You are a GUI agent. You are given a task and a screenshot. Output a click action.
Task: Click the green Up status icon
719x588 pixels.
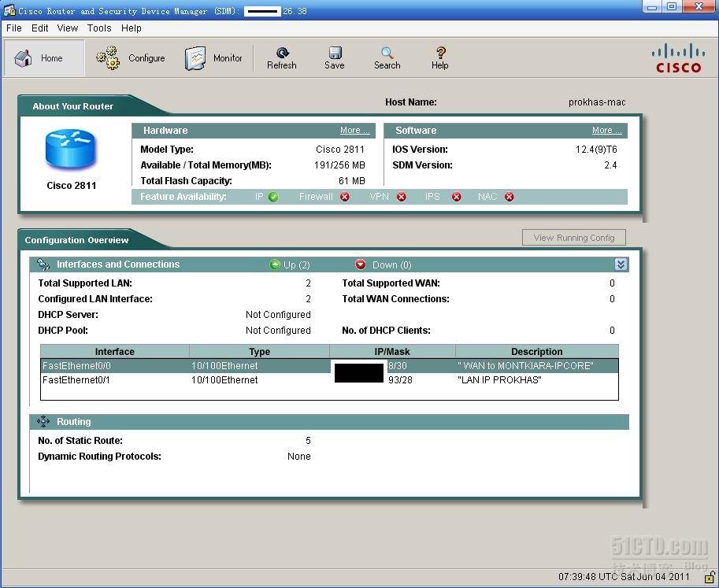coord(275,264)
